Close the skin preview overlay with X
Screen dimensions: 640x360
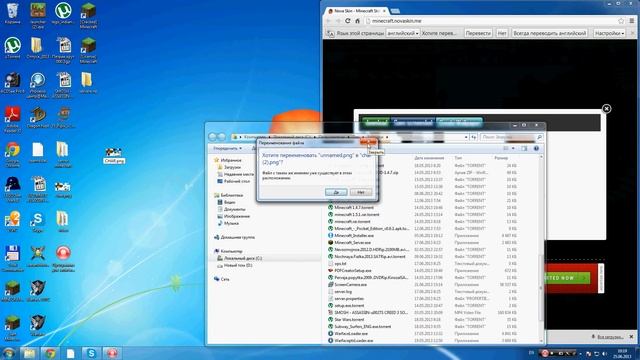point(607,109)
